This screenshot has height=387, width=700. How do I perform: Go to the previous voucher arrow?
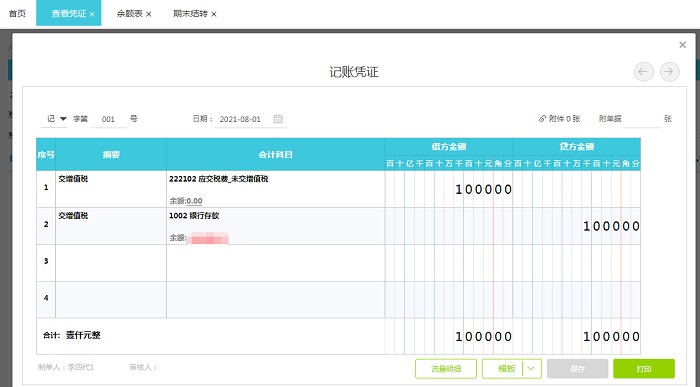[x=643, y=72]
